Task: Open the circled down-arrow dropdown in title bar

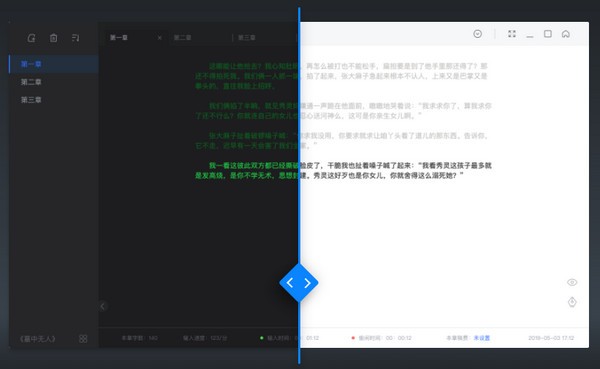Action: pos(478,34)
